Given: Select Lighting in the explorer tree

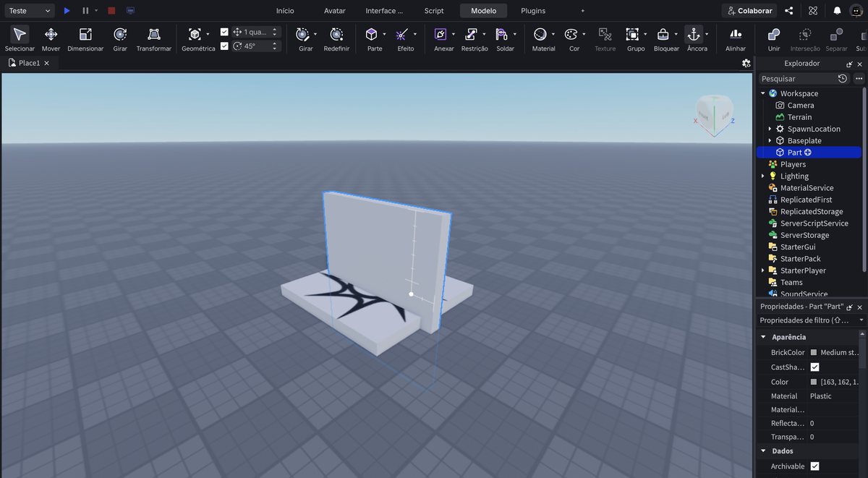Looking at the screenshot, I should 794,176.
